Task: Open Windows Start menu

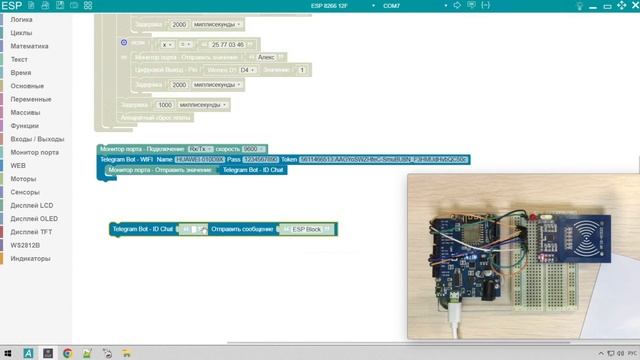Action: pos(8,353)
